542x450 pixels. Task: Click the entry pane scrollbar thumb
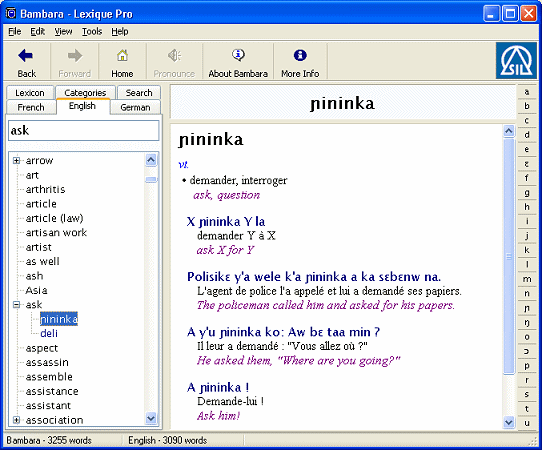(509, 256)
